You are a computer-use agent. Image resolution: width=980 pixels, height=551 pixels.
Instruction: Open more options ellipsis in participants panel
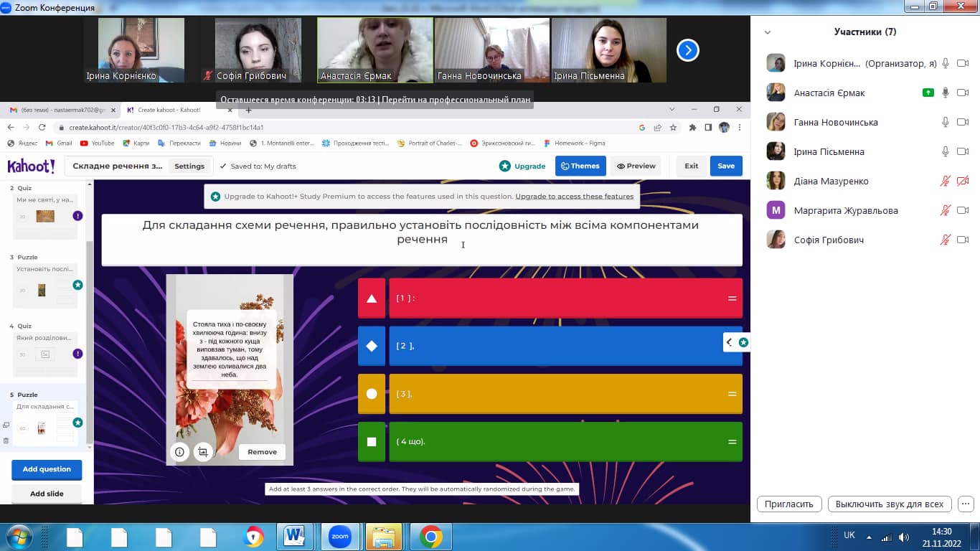966,504
